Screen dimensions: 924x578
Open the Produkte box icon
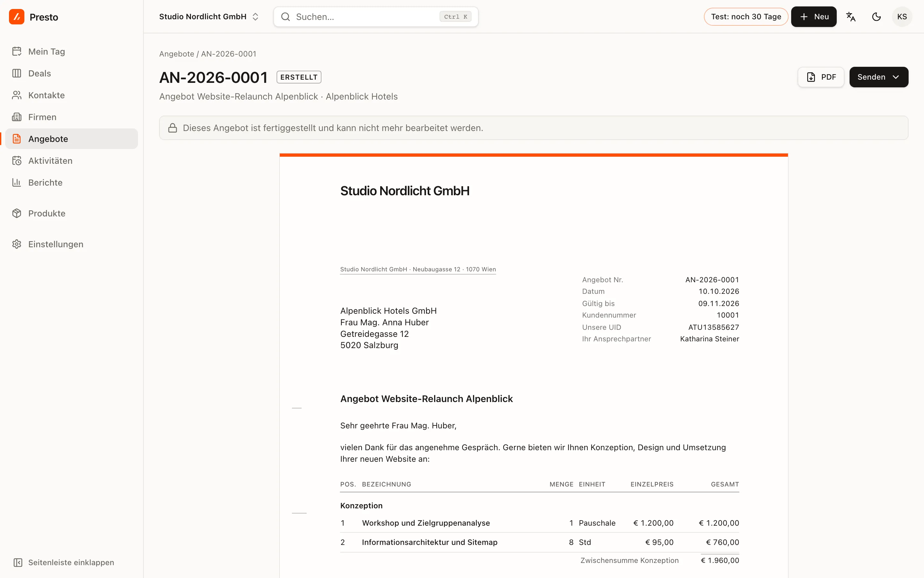point(16,213)
